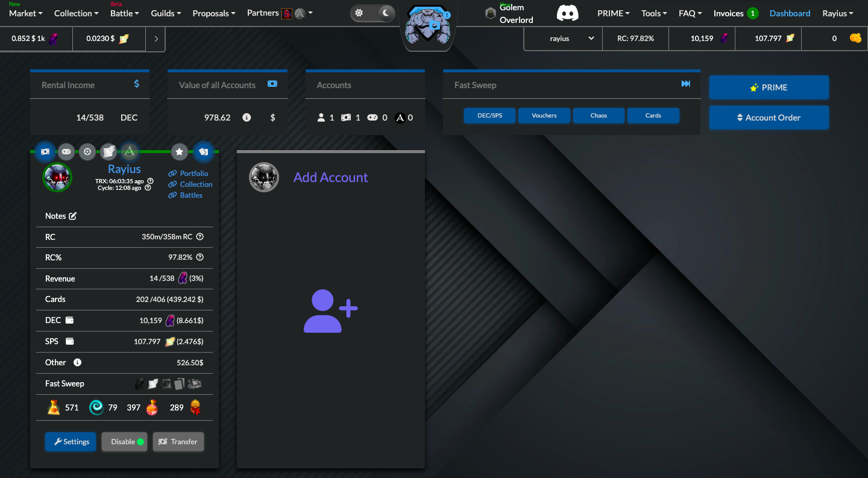Click the SPS wallet icon

pos(70,341)
